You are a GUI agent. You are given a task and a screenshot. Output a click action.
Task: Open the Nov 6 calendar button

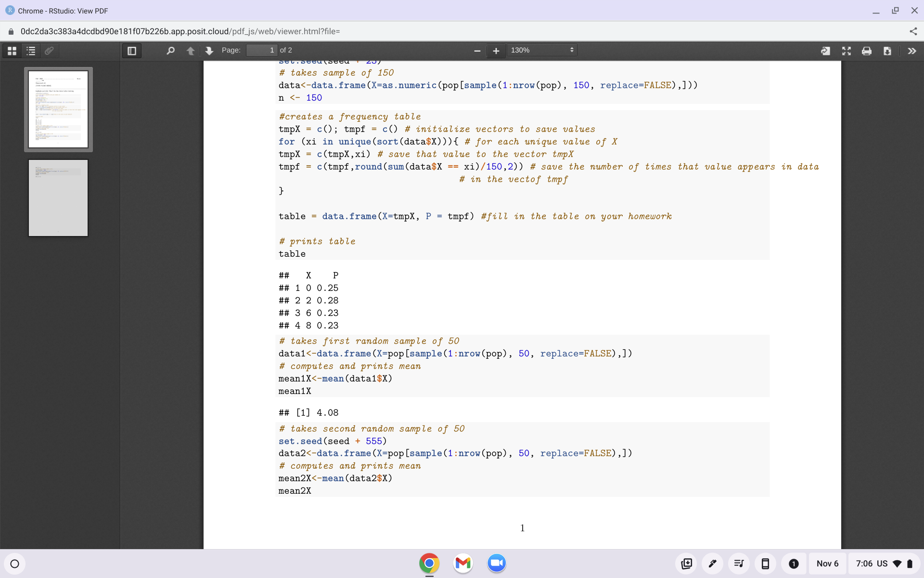[x=827, y=564]
